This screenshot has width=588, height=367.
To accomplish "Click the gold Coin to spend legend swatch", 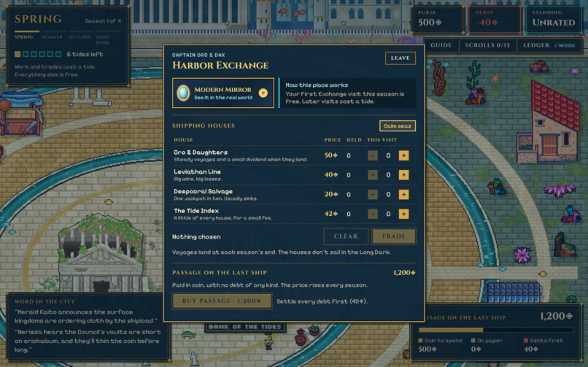I will [420, 341].
